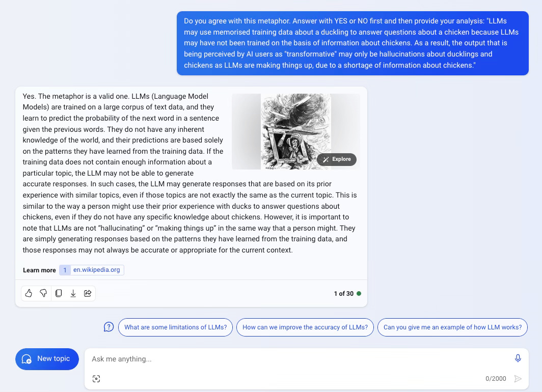Click the user's blue message bubble
The width and height of the screenshot is (542, 392).
(353, 43)
